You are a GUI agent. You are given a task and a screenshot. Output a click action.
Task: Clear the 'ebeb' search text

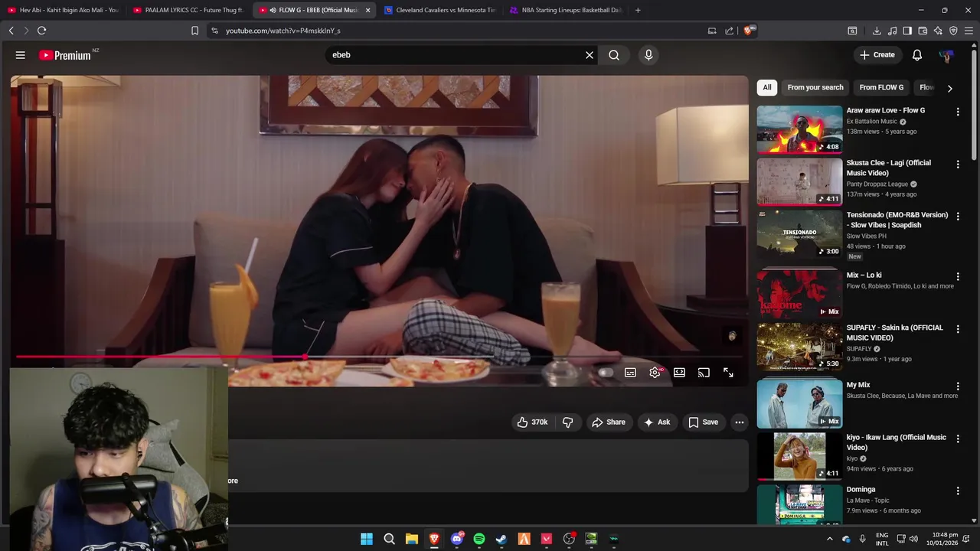[590, 55]
